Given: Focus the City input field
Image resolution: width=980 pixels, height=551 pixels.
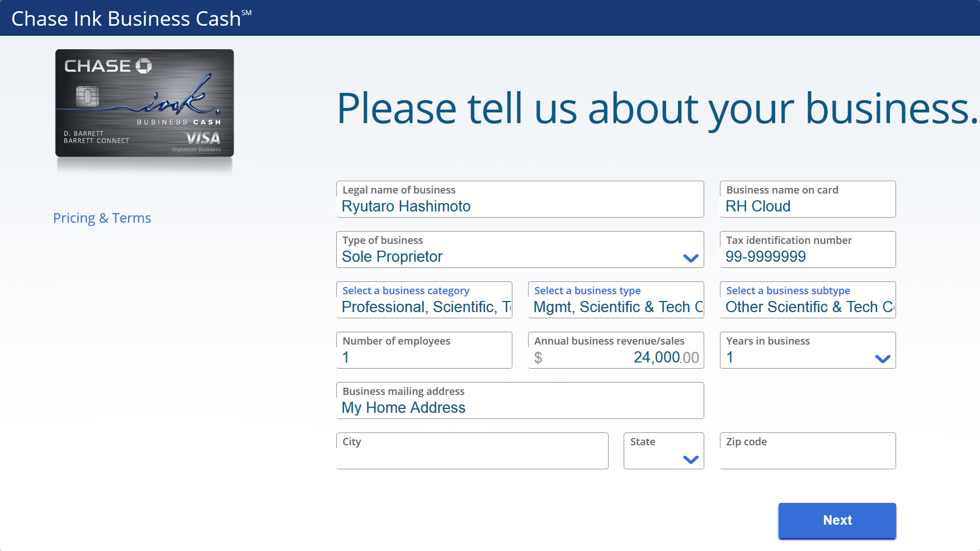Looking at the screenshot, I should (x=472, y=451).
